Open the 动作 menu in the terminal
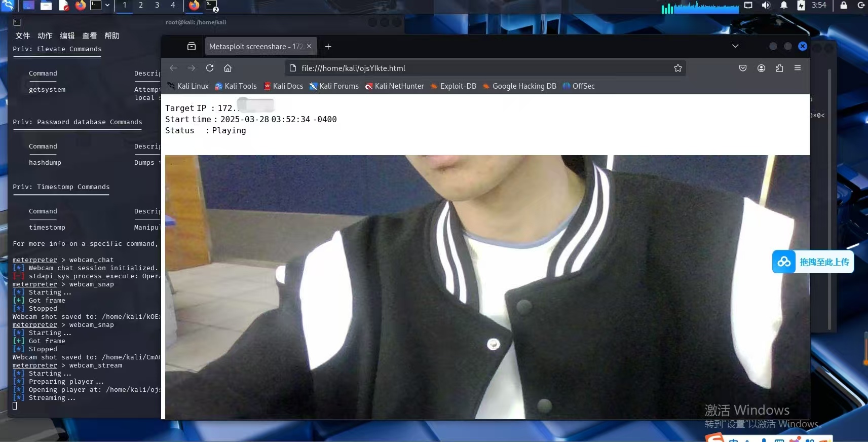The width and height of the screenshot is (868, 442). click(x=45, y=35)
